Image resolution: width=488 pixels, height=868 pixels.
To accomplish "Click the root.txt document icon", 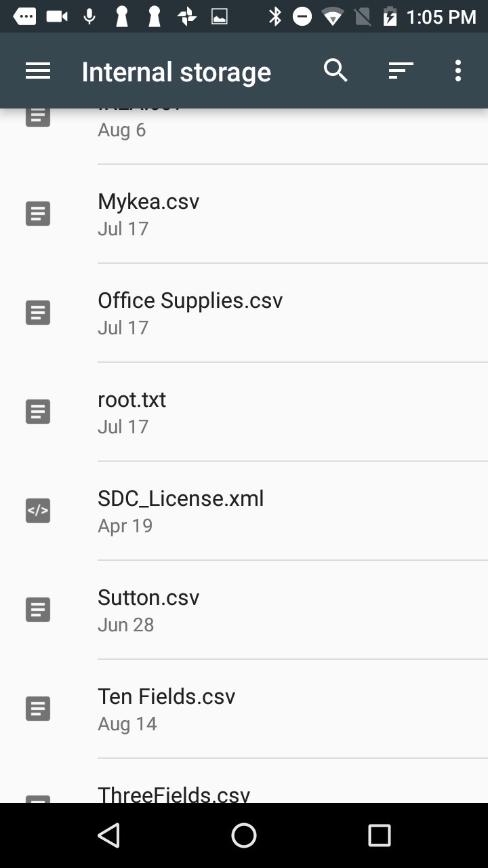I will click(38, 412).
